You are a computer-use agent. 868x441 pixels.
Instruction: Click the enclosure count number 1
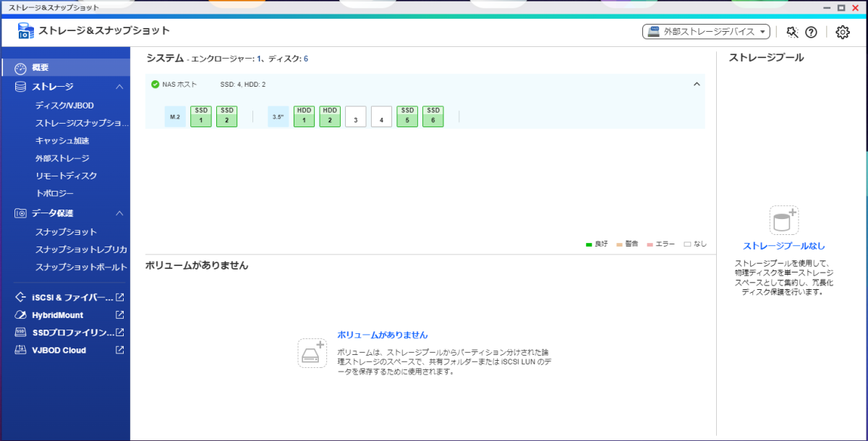point(259,59)
